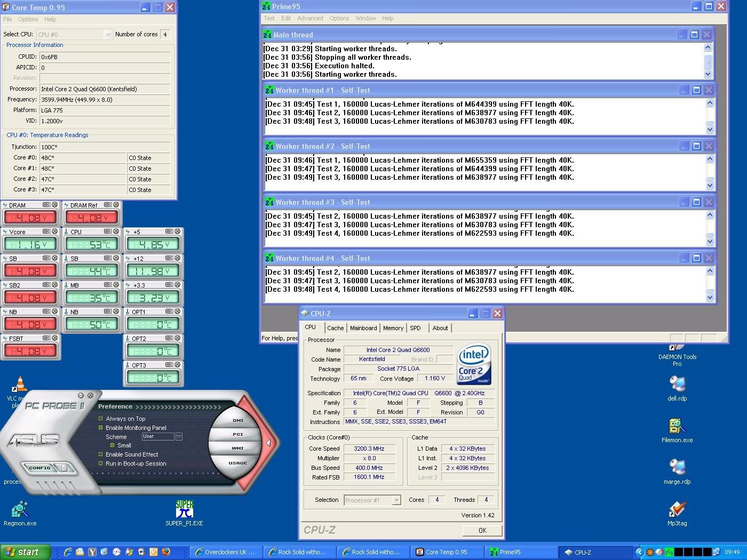The height and width of the screenshot is (560, 747).
Task: Open the Options menu in Core Temp
Action: click(28, 19)
